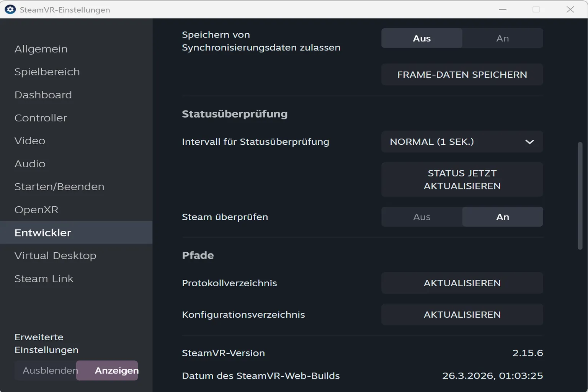Open the Intervall für Statusüberprüfung dropdown
588x392 pixels.
click(x=462, y=142)
